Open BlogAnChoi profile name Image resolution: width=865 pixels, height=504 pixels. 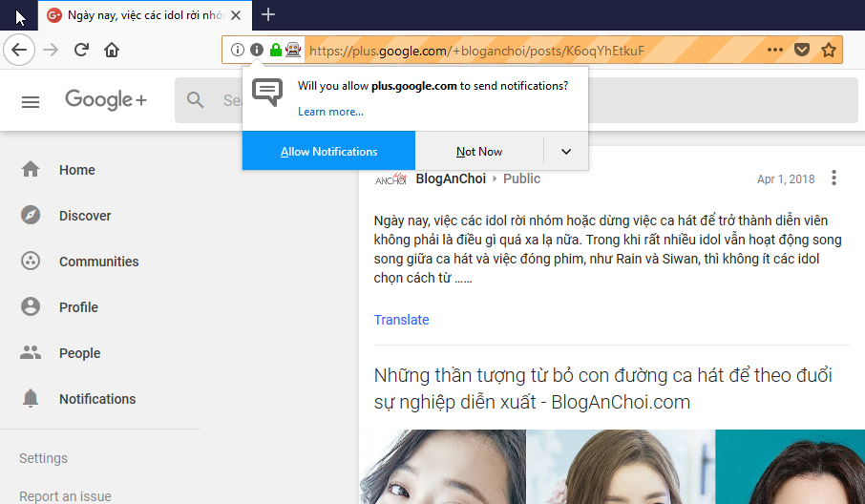pos(451,178)
